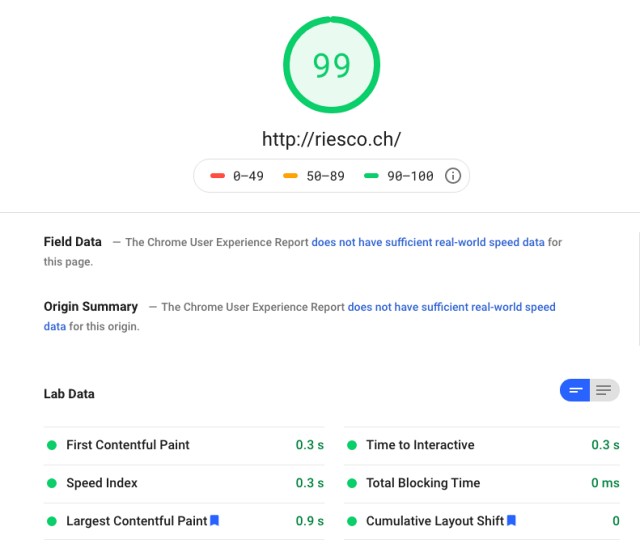The width and height of the screenshot is (640, 548).
Task: Expand the First Contentful Paint metric row
Action: click(x=127, y=445)
